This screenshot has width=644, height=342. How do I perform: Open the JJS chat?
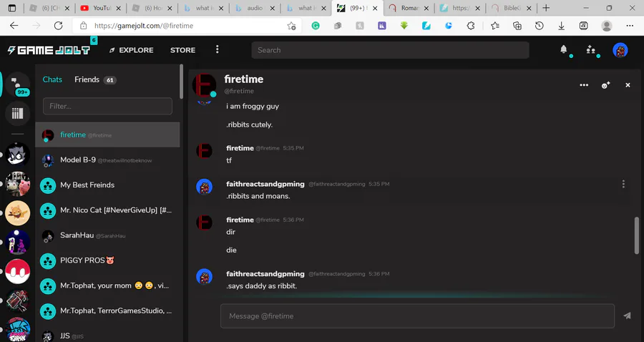click(107, 335)
